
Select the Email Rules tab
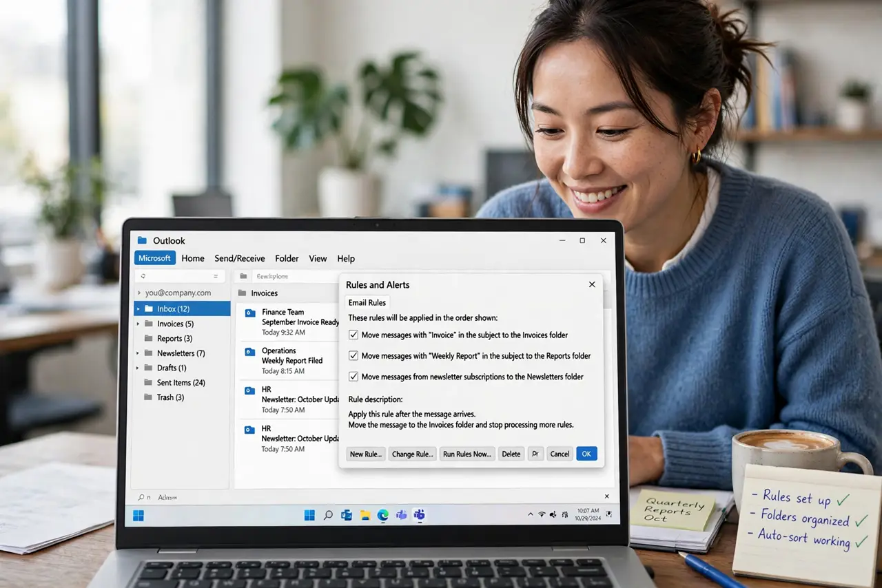[x=367, y=302]
